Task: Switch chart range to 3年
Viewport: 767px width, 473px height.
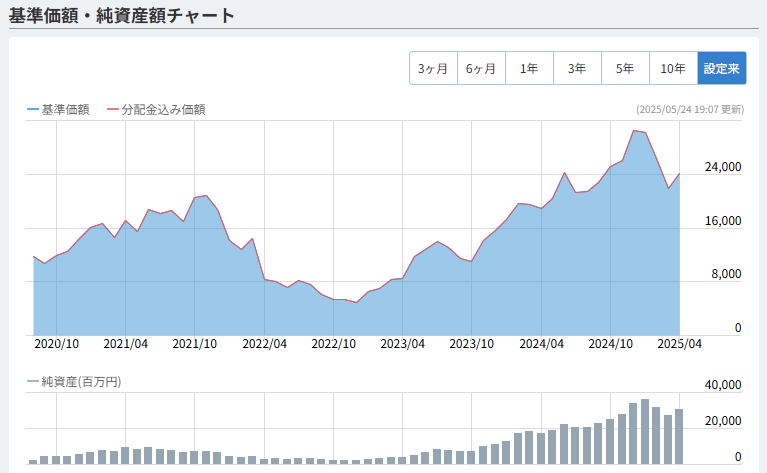Action: [x=577, y=68]
